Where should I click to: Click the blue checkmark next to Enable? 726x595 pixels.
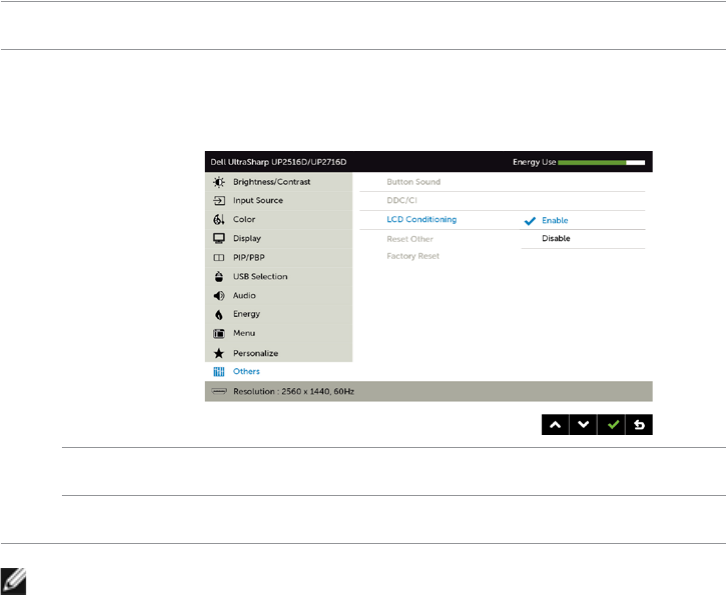(530, 221)
